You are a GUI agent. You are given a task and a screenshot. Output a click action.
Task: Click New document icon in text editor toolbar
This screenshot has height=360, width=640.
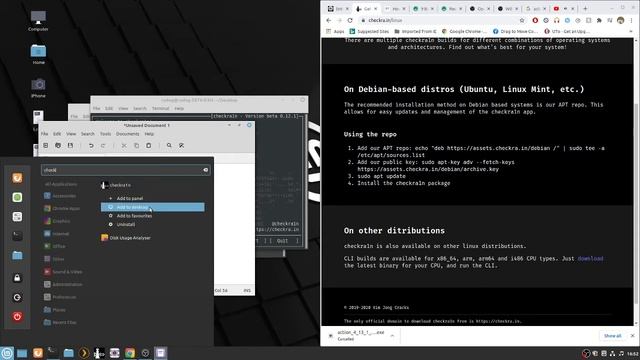[x=46, y=145]
